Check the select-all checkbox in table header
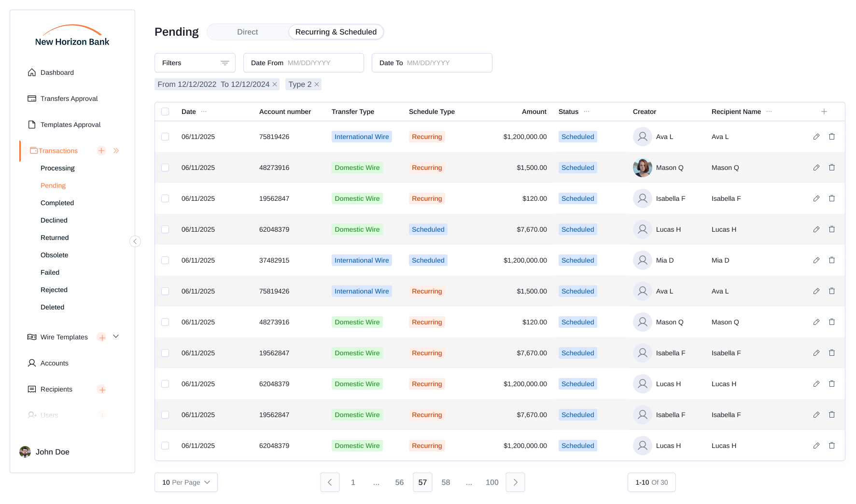 [165, 112]
